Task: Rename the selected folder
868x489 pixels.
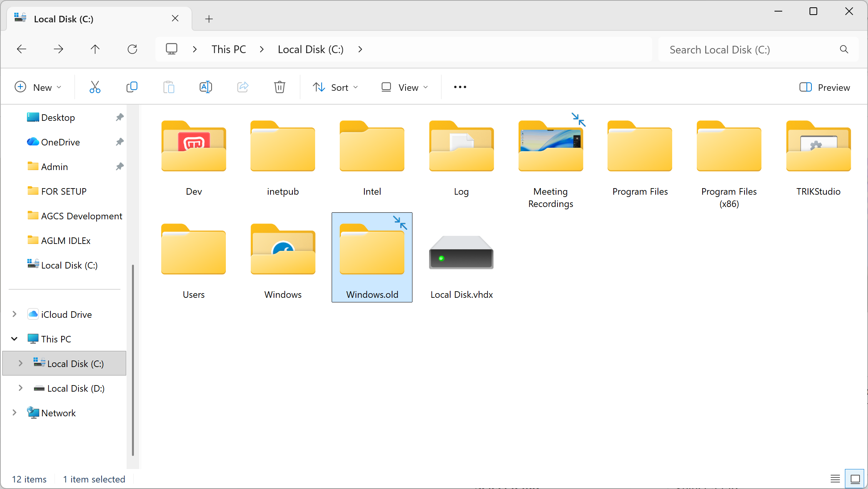Action: click(206, 87)
